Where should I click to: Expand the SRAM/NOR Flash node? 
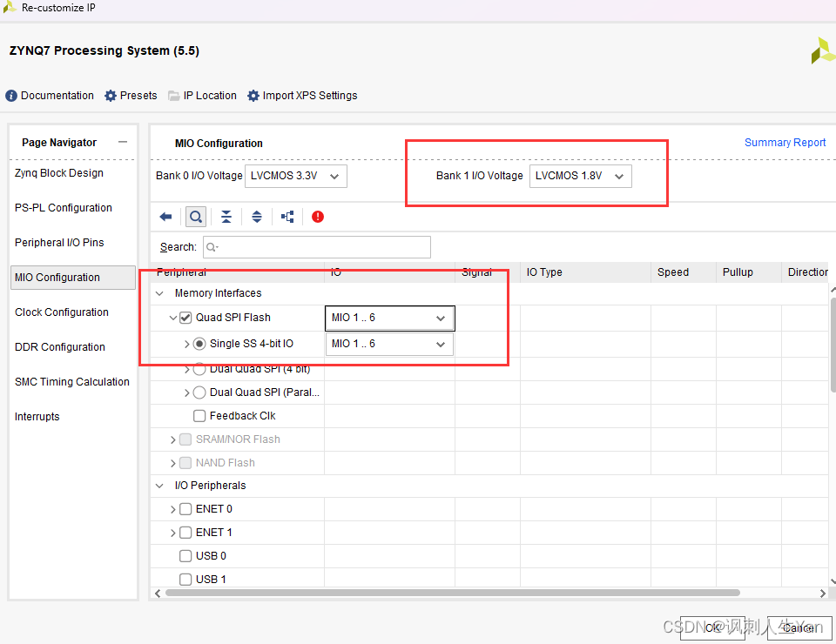coord(172,439)
